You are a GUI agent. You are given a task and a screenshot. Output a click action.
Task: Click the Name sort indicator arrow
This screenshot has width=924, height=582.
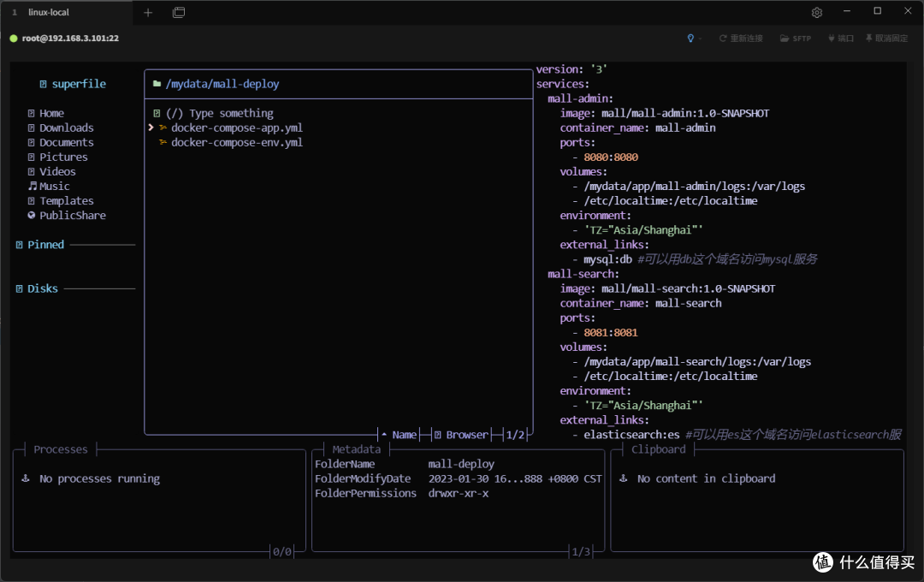click(384, 435)
